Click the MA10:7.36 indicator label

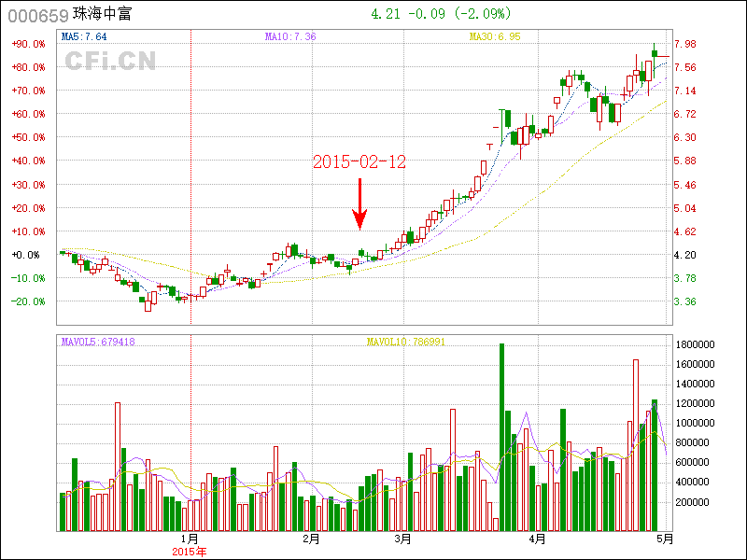click(x=290, y=36)
